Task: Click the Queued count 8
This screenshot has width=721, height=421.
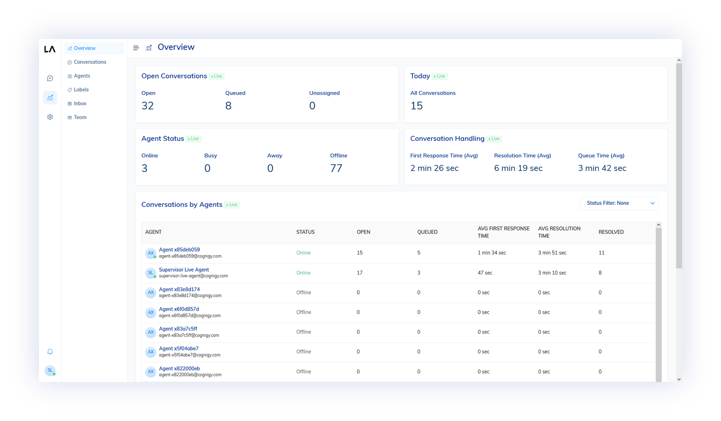Action: pos(228,106)
